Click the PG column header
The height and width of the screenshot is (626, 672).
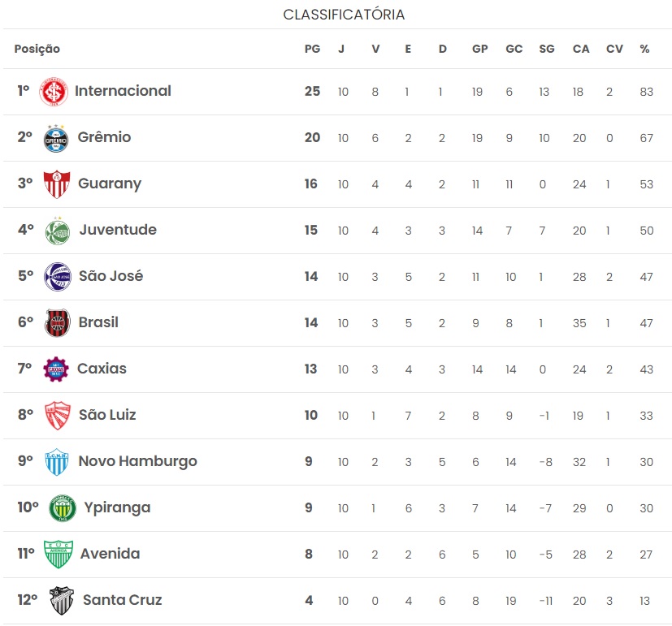pyautogui.click(x=312, y=49)
